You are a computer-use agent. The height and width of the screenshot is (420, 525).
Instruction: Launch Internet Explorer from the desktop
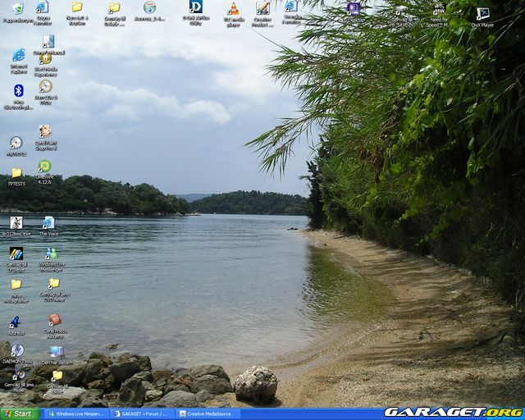[x=18, y=56]
